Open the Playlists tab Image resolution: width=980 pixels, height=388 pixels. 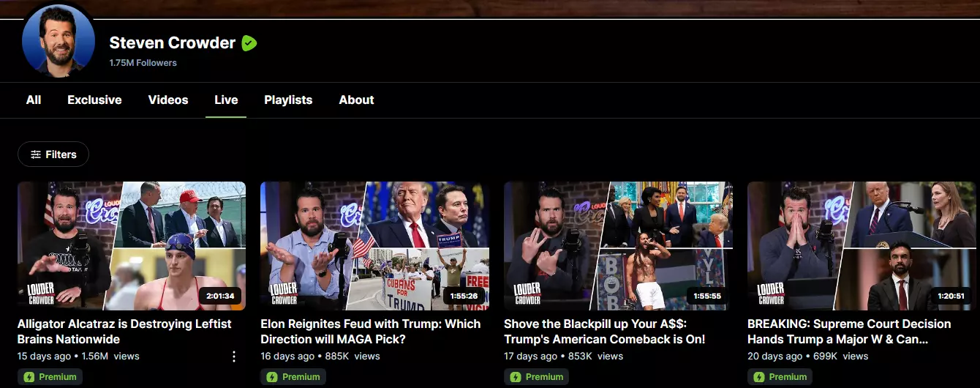click(288, 100)
